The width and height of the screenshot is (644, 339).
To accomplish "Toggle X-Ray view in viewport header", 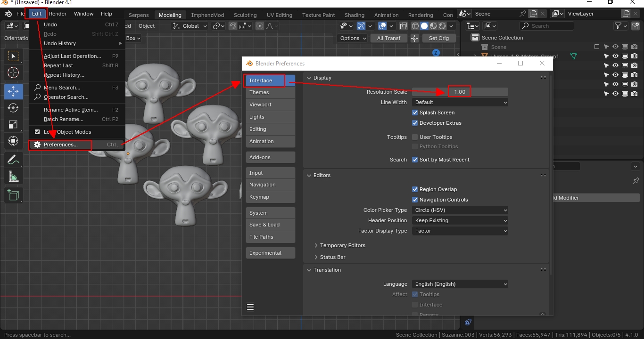I will point(404,26).
